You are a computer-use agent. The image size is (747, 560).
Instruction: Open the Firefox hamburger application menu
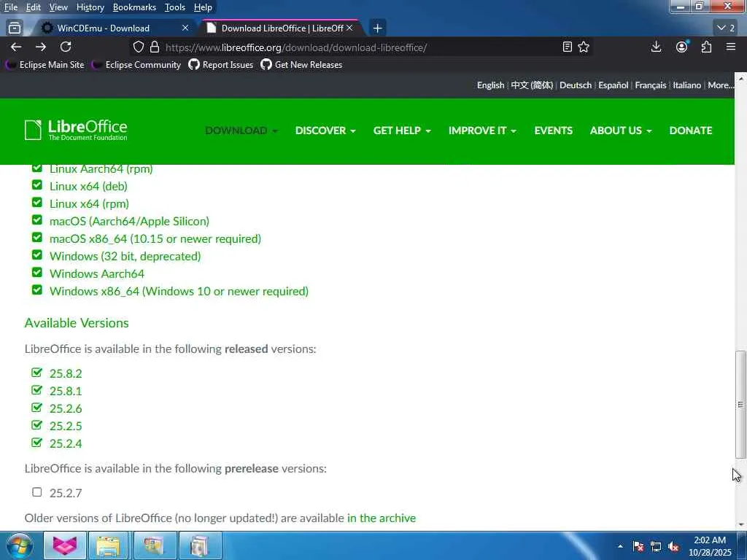[731, 47]
